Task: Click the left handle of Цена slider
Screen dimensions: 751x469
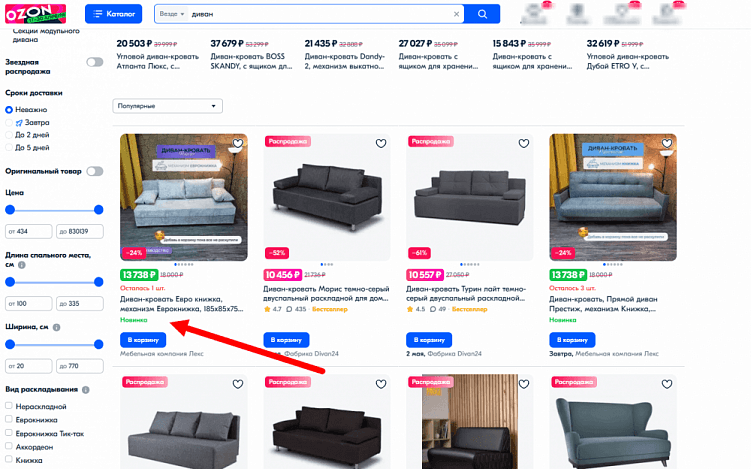Action: pos(10,209)
